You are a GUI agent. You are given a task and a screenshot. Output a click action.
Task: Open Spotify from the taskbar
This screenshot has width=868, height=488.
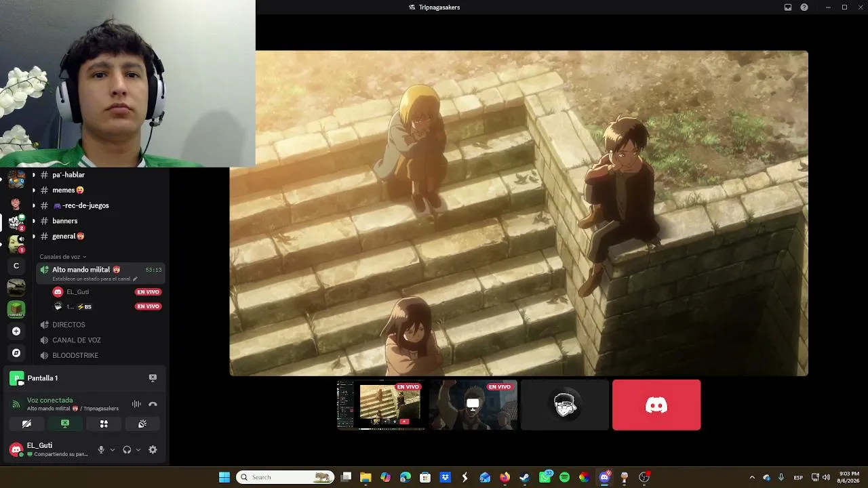[564, 477]
